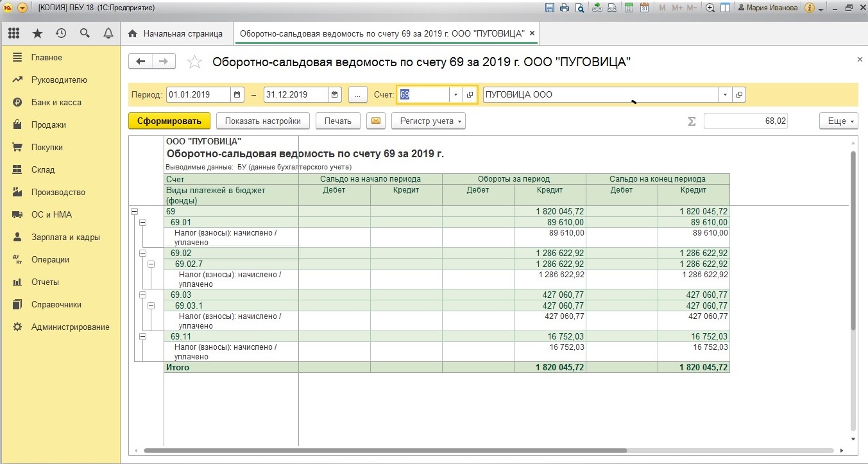Open the sections grid menu icon
This screenshot has width=868, height=464.
point(13,33)
